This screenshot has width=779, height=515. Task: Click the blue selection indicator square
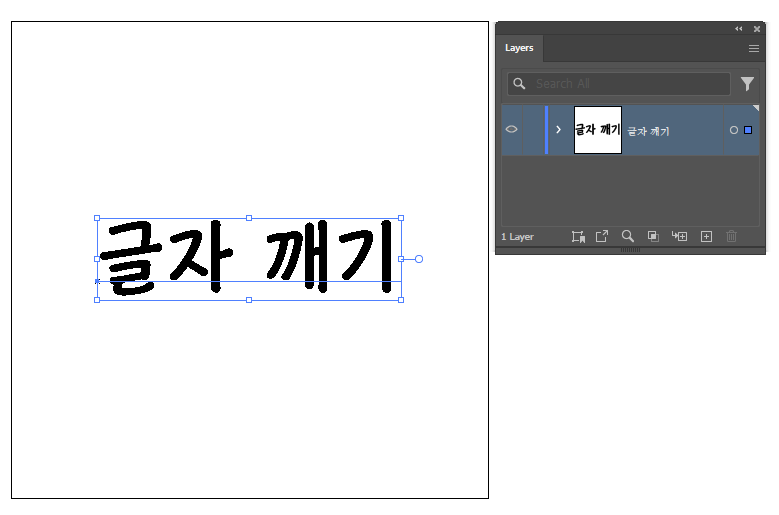coord(748,130)
